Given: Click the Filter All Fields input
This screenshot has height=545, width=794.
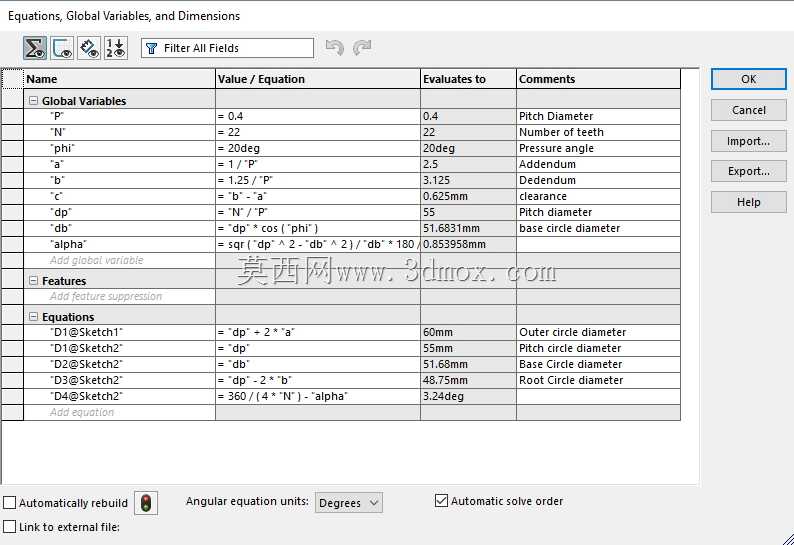Looking at the screenshot, I should point(227,48).
